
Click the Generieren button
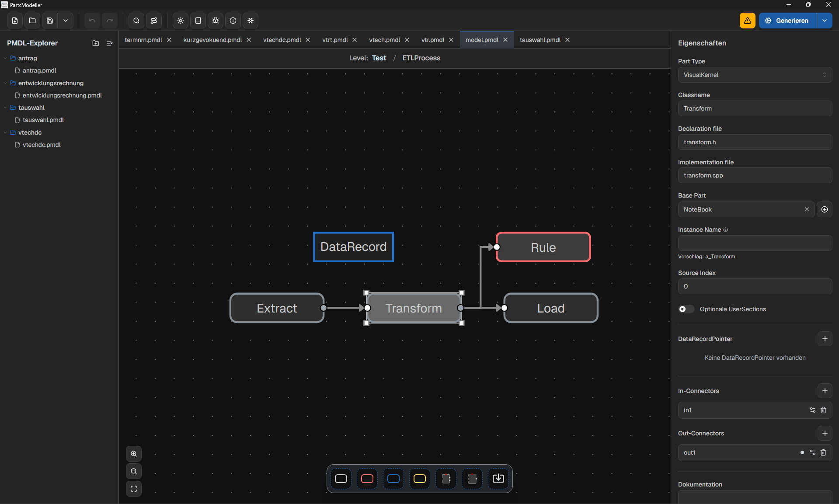click(787, 21)
